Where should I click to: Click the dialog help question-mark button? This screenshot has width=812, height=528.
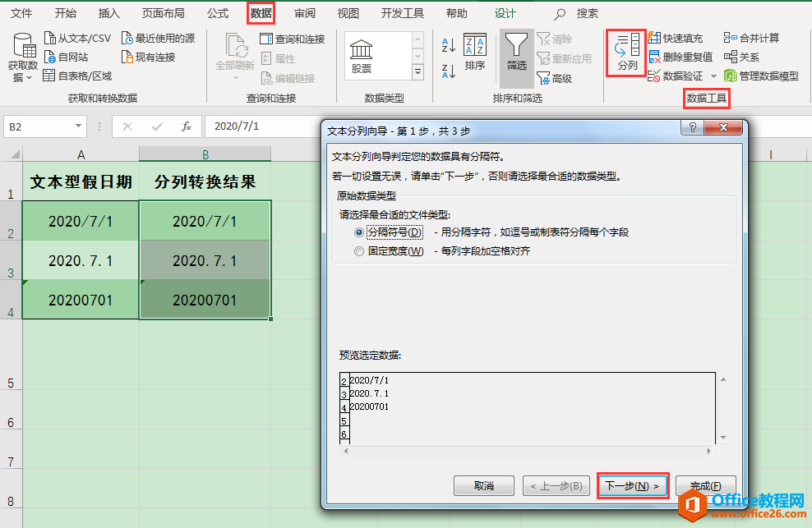pyautogui.click(x=692, y=127)
